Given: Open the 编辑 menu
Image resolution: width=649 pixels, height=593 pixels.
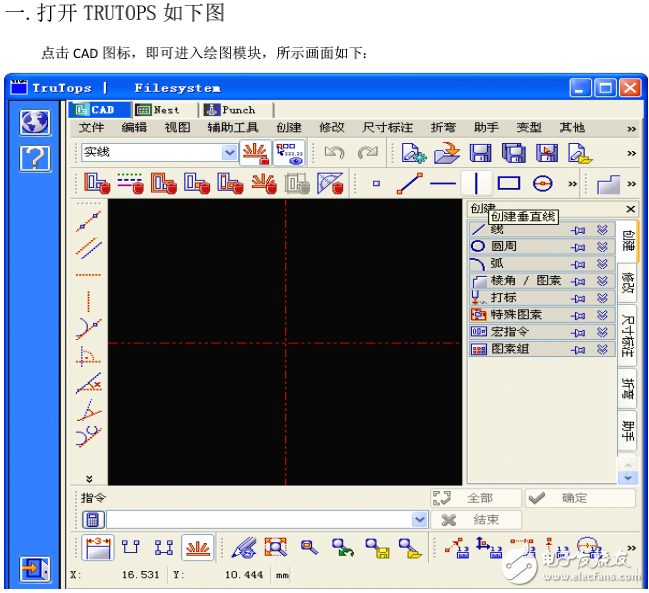Looking at the screenshot, I should click(x=134, y=127).
